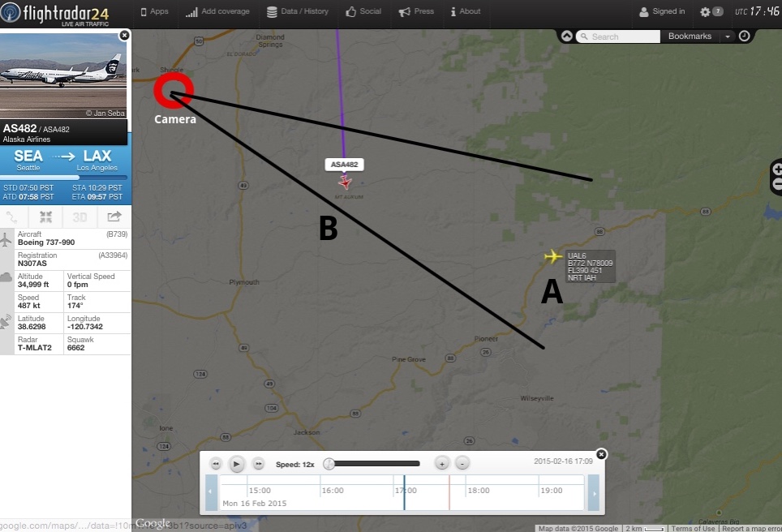Click the playback speed slider handle
Screen dimensions: 782x532
click(329, 464)
